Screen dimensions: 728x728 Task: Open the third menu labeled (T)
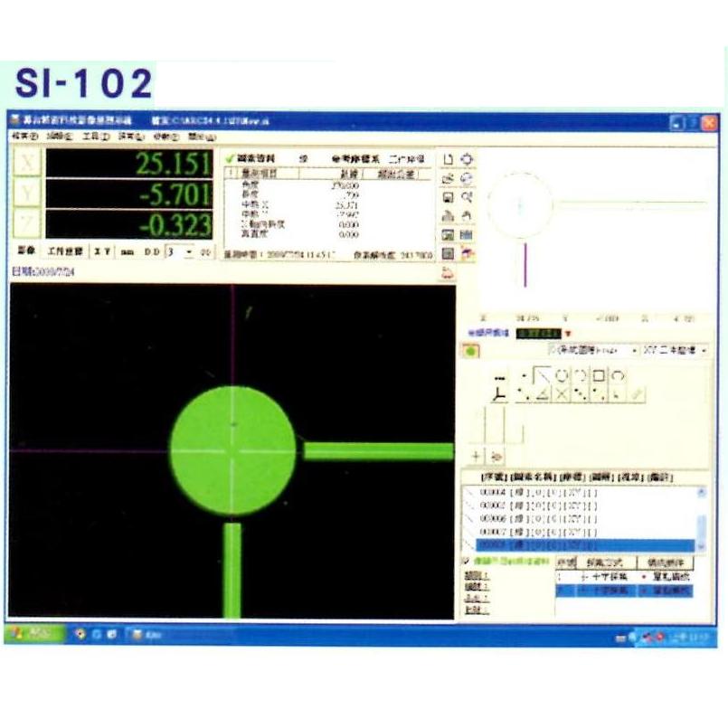coord(95,137)
